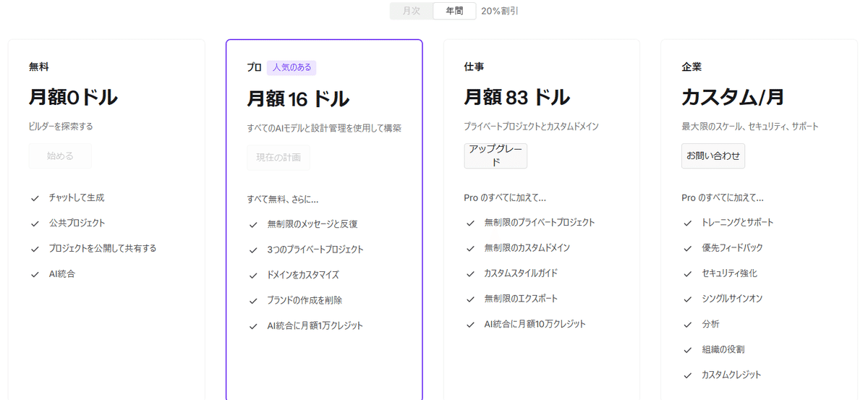Click the 20%割引 discount label

[500, 11]
